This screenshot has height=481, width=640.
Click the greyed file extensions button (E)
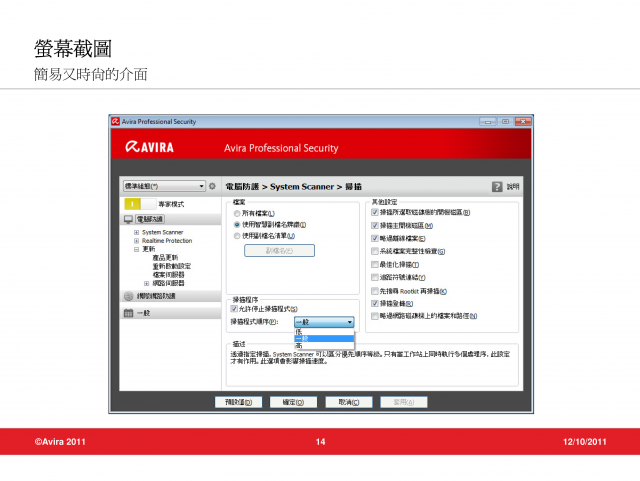(x=280, y=251)
